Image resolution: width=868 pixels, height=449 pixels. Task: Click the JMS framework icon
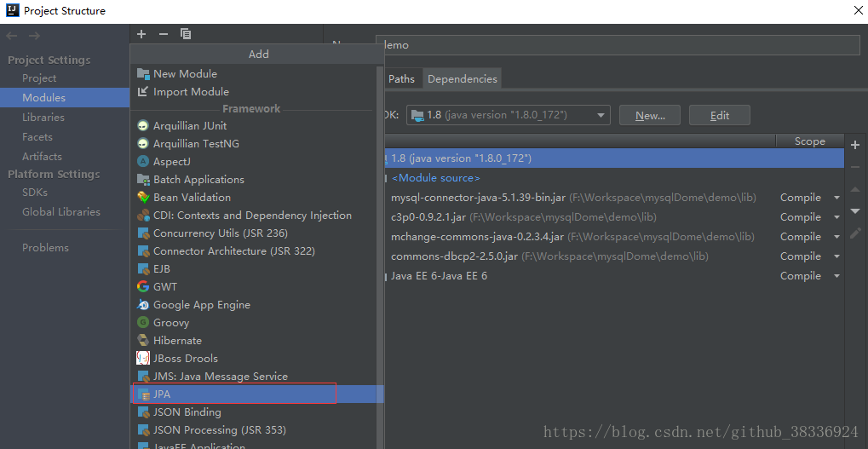[143, 377]
